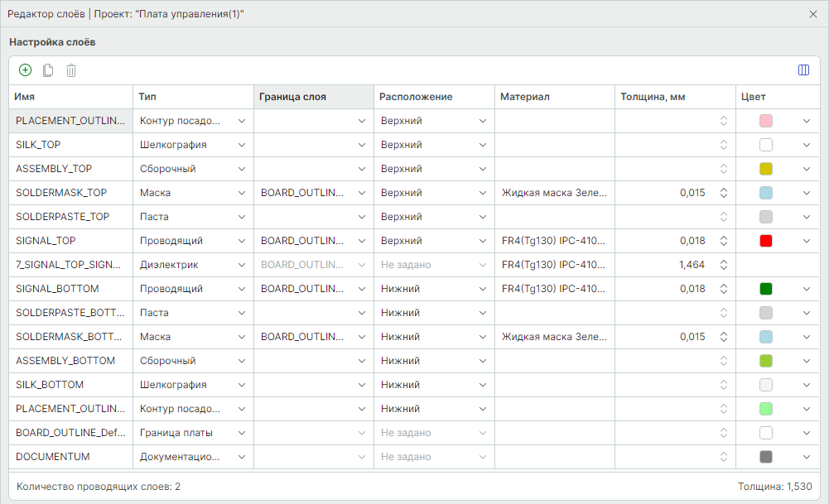Image resolution: width=829 pixels, height=504 pixels.
Task: Click the Граница слоя column header
Action: 313,97
